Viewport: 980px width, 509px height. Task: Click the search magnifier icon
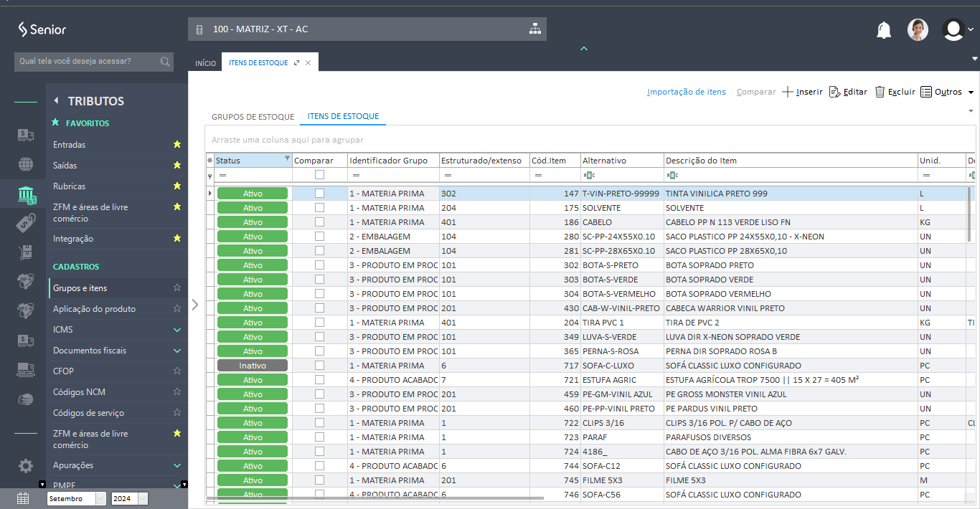(x=165, y=62)
